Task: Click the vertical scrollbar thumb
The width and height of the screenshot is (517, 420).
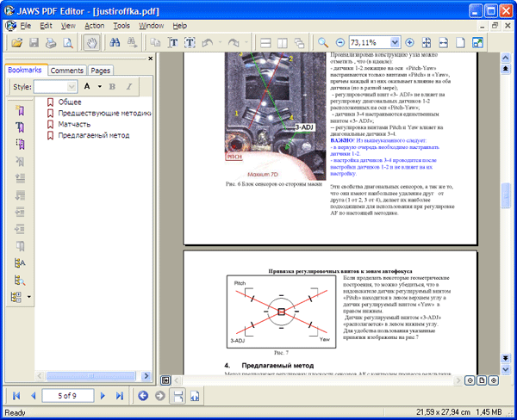Action: coord(506,195)
